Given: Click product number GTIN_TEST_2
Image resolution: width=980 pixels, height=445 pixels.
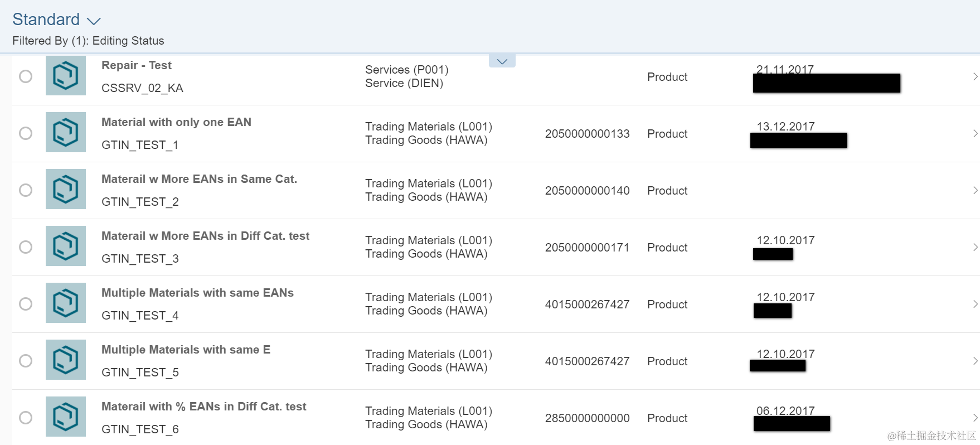Looking at the screenshot, I should (x=140, y=202).
